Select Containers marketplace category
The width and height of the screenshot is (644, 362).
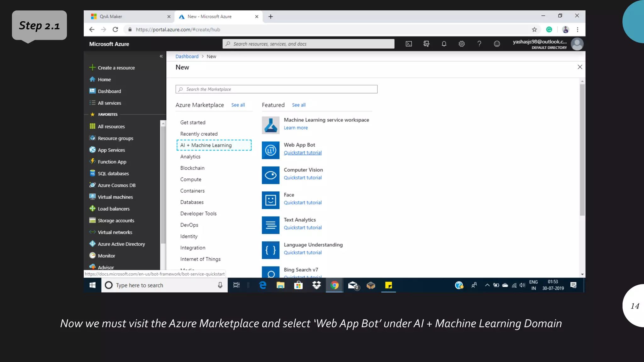tap(192, 191)
